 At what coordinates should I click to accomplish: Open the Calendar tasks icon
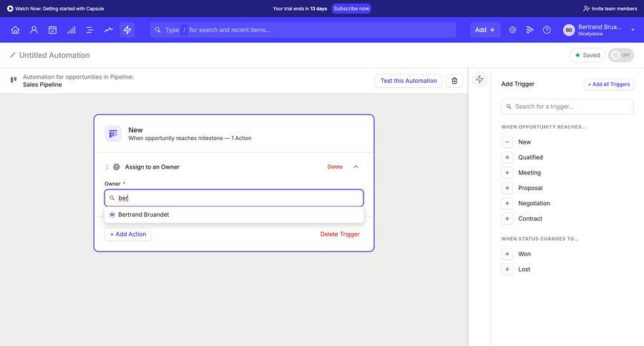52,30
